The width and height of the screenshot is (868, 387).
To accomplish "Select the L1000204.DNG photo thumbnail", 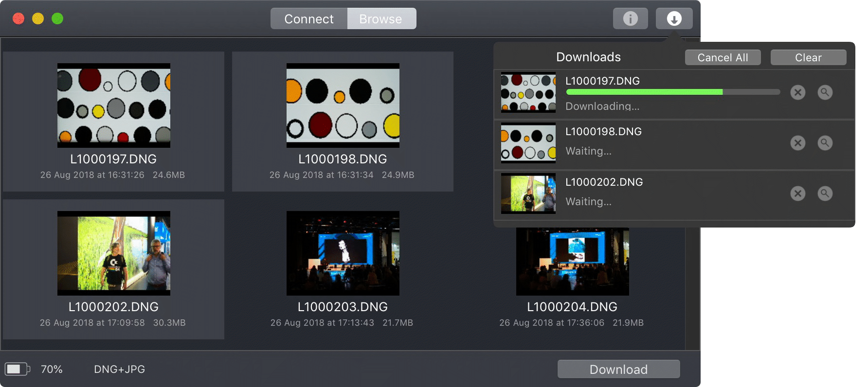I will (572, 263).
